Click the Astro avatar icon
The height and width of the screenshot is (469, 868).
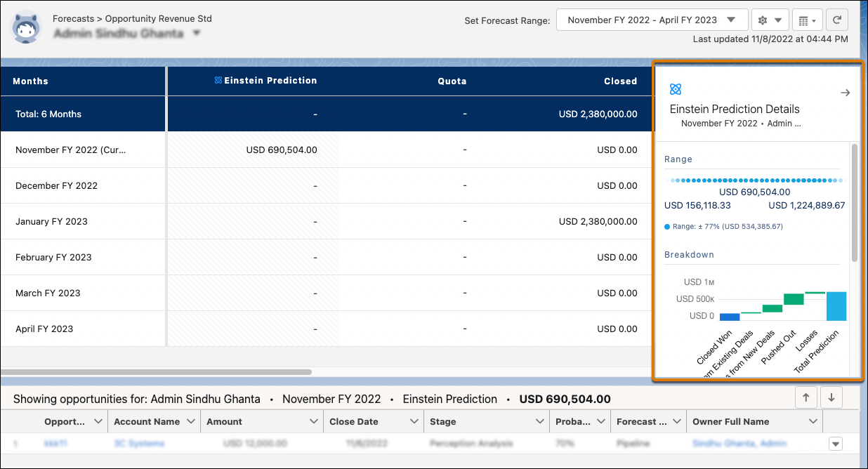27,27
